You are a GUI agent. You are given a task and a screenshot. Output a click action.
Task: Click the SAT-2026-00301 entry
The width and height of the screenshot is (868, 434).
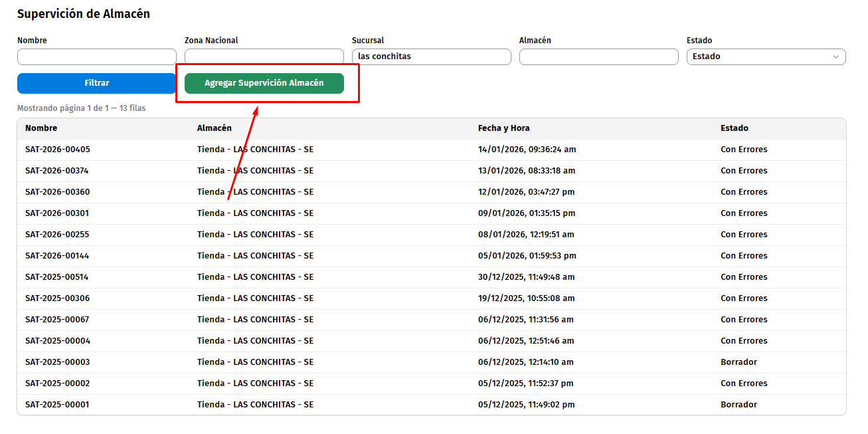[57, 213]
